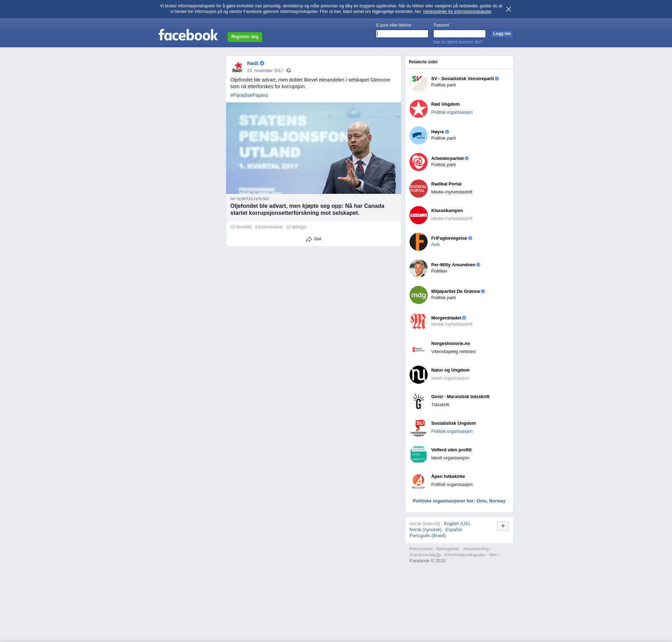Open Morgenbladet name link
Viewport: 672px width, 642px height.
(446, 318)
